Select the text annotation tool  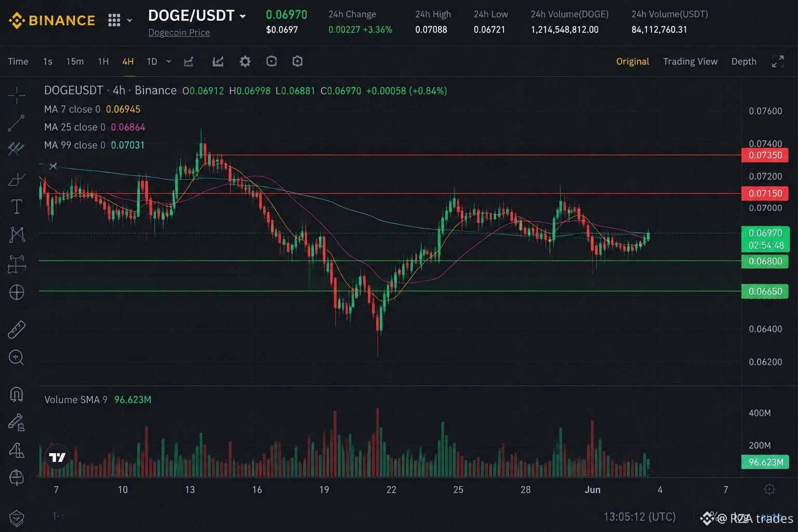click(x=17, y=207)
